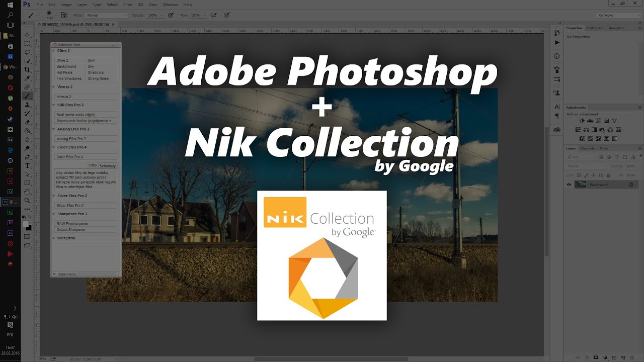This screenshot has width=644, height=362.
Task: Select the Rectangular Marquee tool
Action: coord(28,44)
